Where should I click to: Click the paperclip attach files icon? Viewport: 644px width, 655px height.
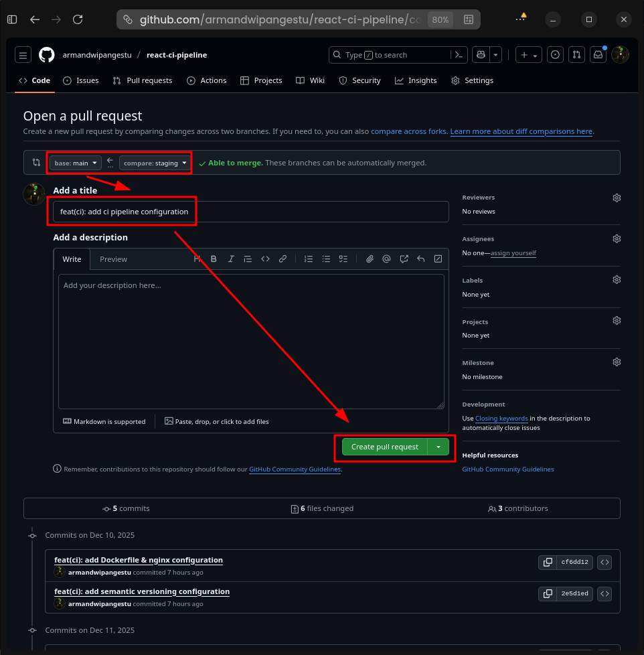pos(370,259)
